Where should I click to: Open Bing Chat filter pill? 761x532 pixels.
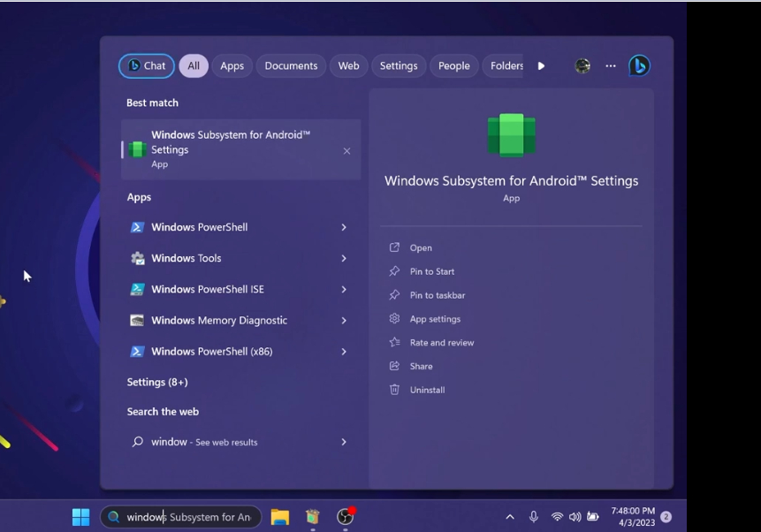click(147, 65)
